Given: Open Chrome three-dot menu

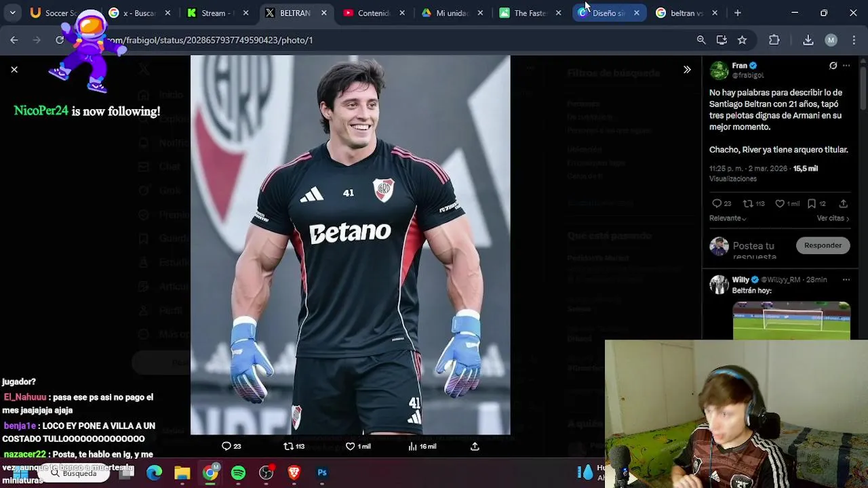Looking at the screenshot, I should click(x=854, y=40).
